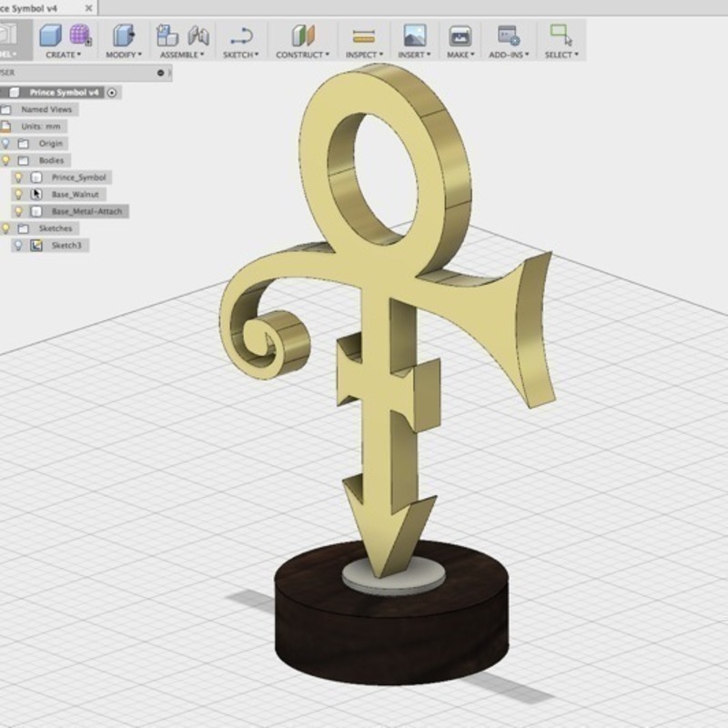Hide the Base_Walnut body lightbulb
Screen dimensions: 728x728
coord(18,195)
